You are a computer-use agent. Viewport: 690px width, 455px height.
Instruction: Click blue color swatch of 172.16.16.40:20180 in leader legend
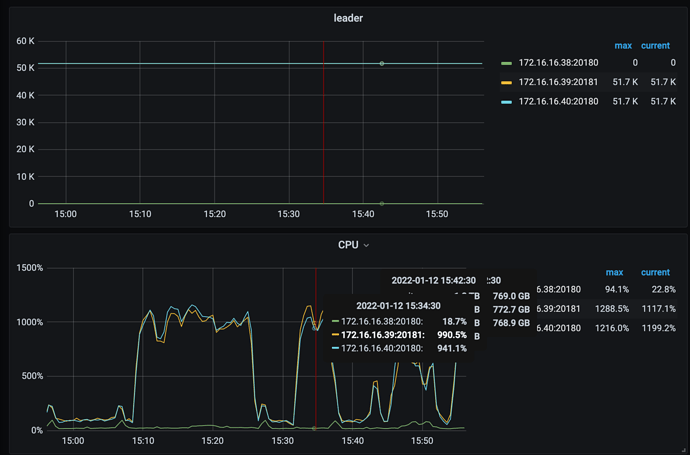(x=506, y=102)
